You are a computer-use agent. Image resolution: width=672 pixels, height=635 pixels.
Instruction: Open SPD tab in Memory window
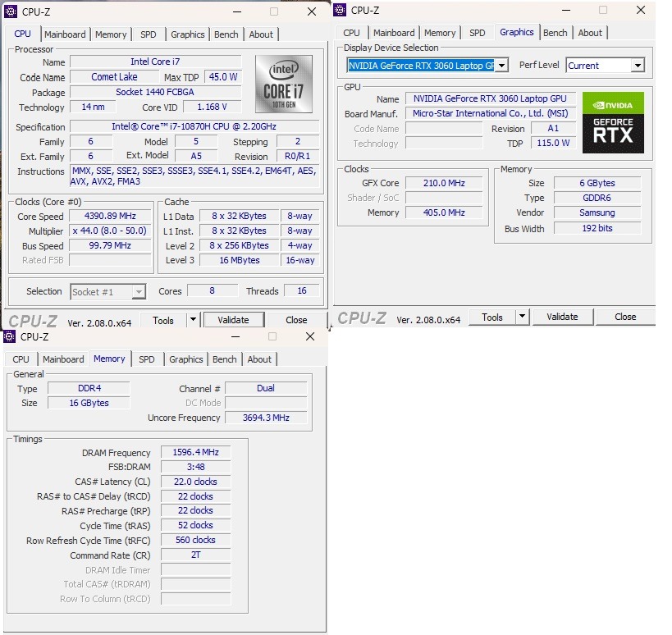pyautogui.click(x=147, y=359)
